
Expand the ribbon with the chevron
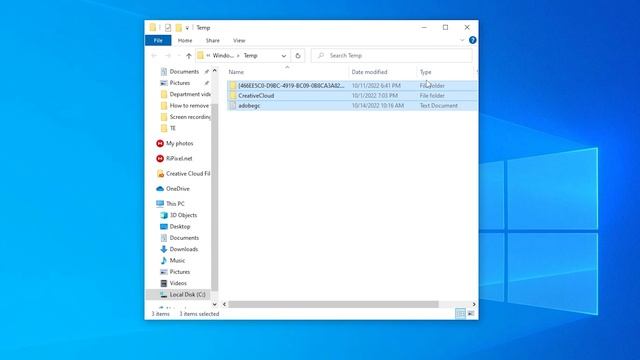(x=462, y=40)
